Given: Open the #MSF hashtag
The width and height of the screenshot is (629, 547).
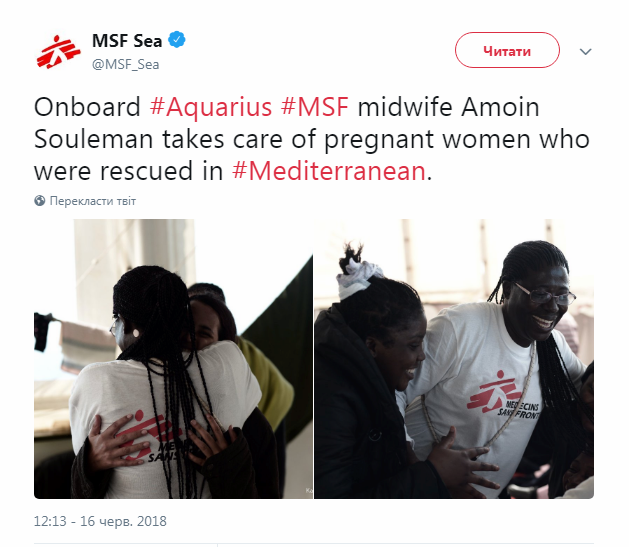Looking at the screenshot, I should (314, 107).
